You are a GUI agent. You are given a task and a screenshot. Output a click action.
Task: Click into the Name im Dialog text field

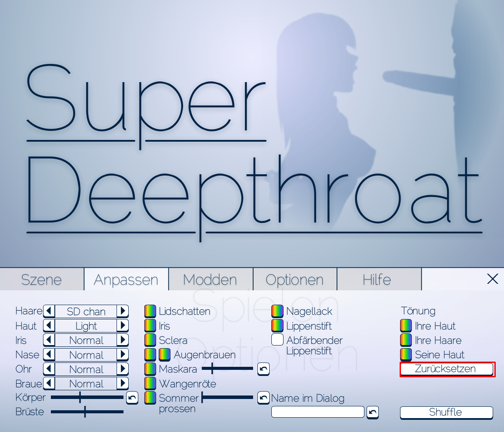(x=317, y=412)
